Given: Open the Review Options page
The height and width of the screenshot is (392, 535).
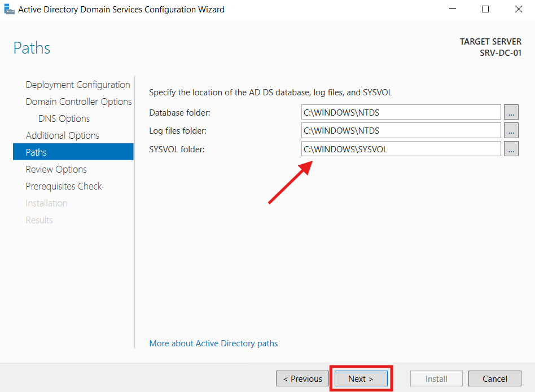Looking at the screenshot, I should 56,169.
